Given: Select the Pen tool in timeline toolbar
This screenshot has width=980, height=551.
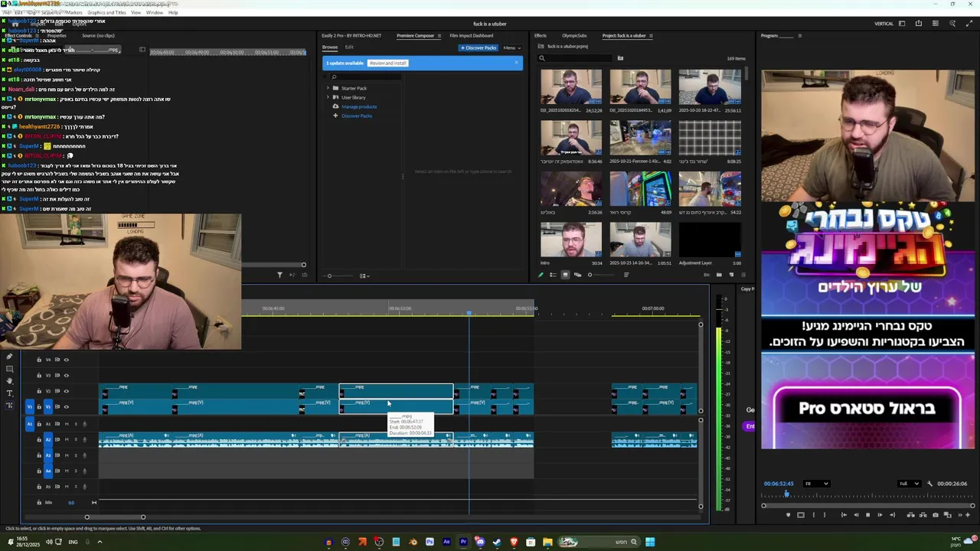Looking at the screenshot, I should point(9,357).
